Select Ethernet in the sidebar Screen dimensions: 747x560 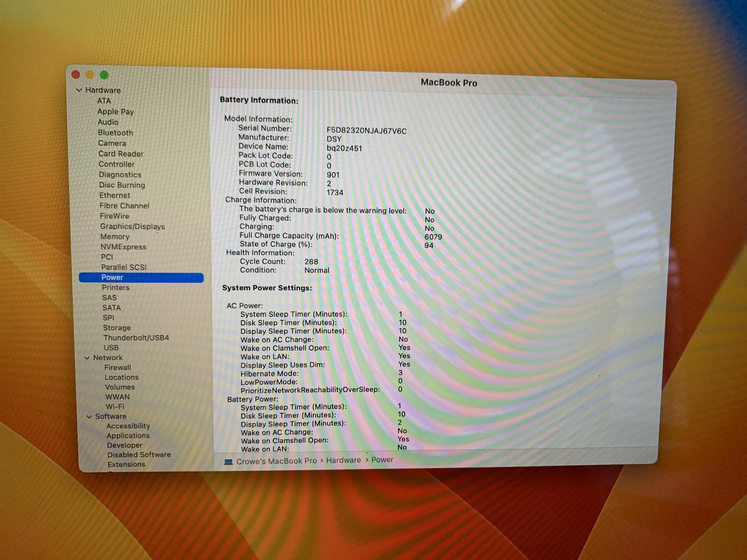coord(115,195)
